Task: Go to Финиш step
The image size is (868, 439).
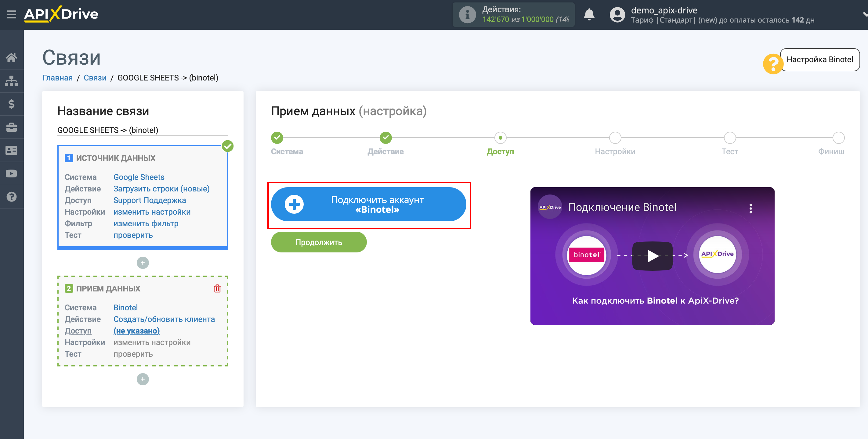Action: point(838,138)
